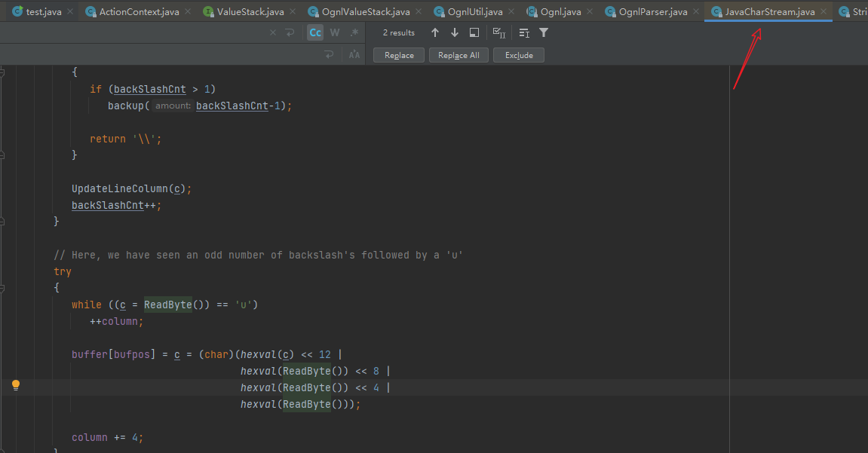Go to next occurrence with down arrow
Screen dimensions: 868x453
[x=455, y=32]
